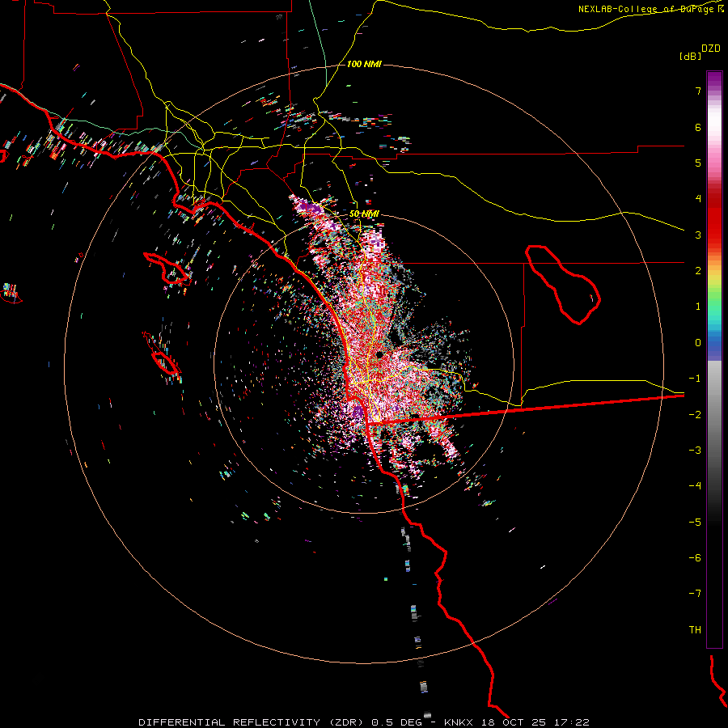Click the -7 value on the color scale
The image size is (728, 728).
[695, 594]
